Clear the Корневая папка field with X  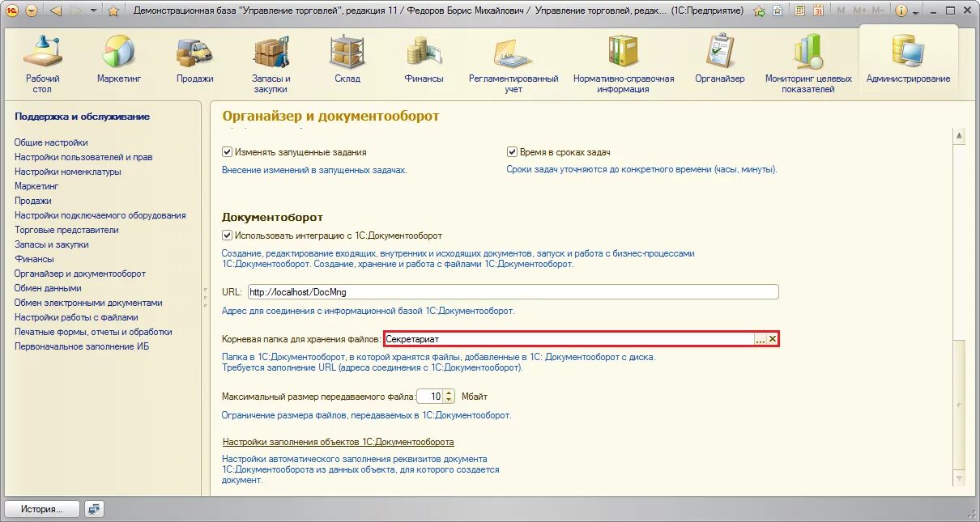[773, 340]
